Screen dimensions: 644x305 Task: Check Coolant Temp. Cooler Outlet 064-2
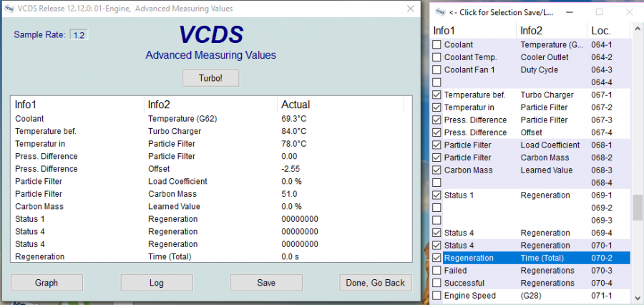click(x=437, y=57)
